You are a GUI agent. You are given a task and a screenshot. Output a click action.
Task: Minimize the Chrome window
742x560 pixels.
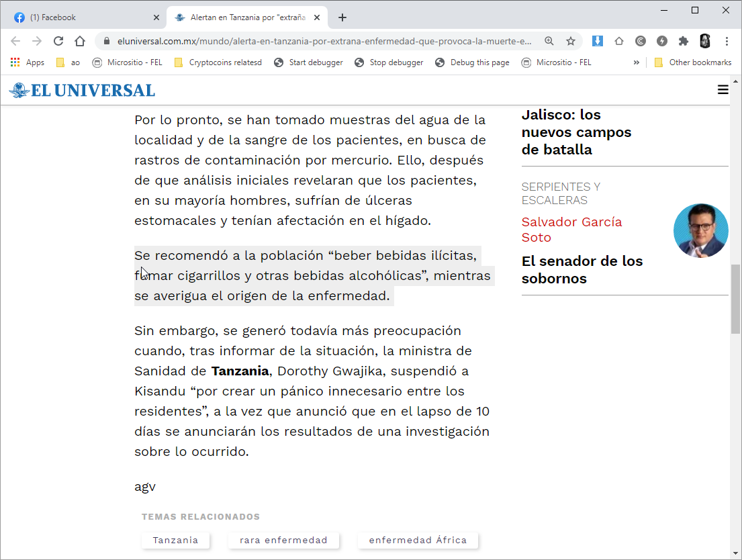(x=664, y=10)
